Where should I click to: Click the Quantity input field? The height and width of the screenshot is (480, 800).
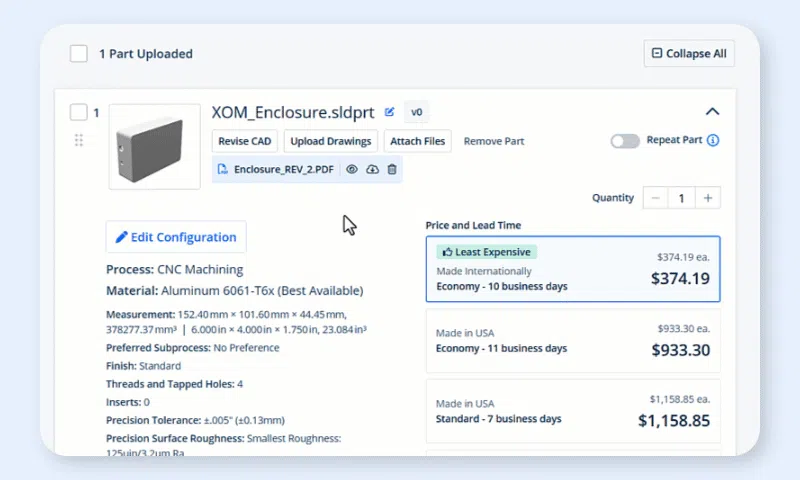click(x=682, y=198)
